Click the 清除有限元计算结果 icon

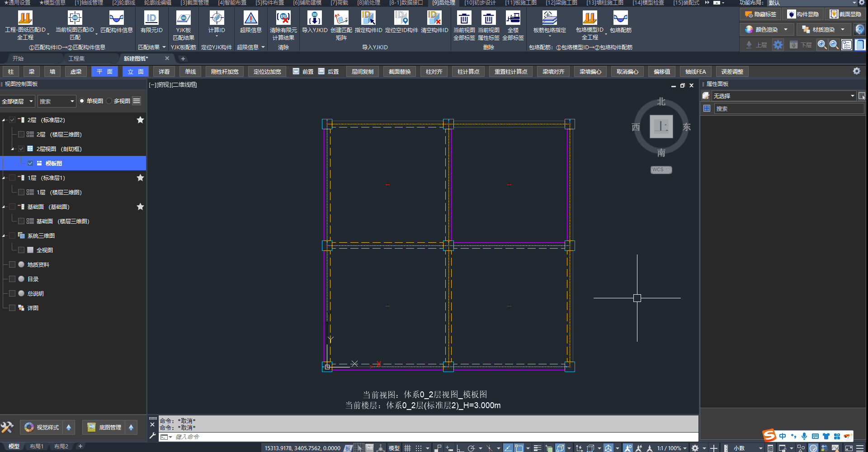(283, 19)
